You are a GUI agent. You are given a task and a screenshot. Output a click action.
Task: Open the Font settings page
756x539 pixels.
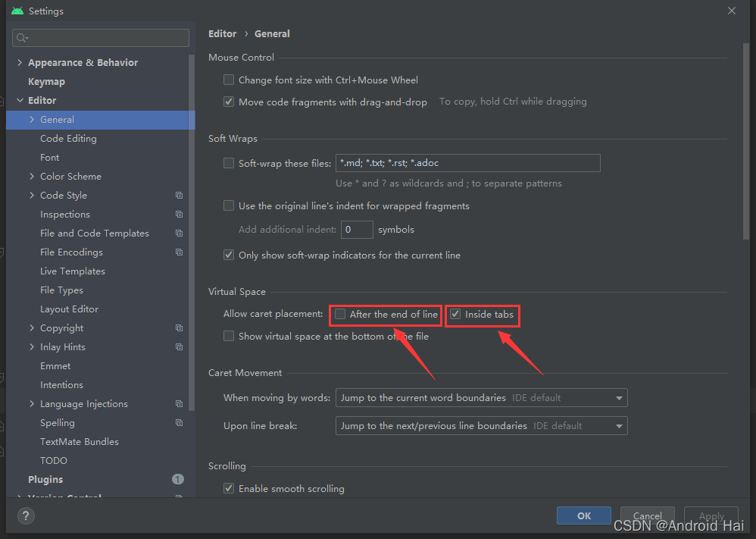50,158
